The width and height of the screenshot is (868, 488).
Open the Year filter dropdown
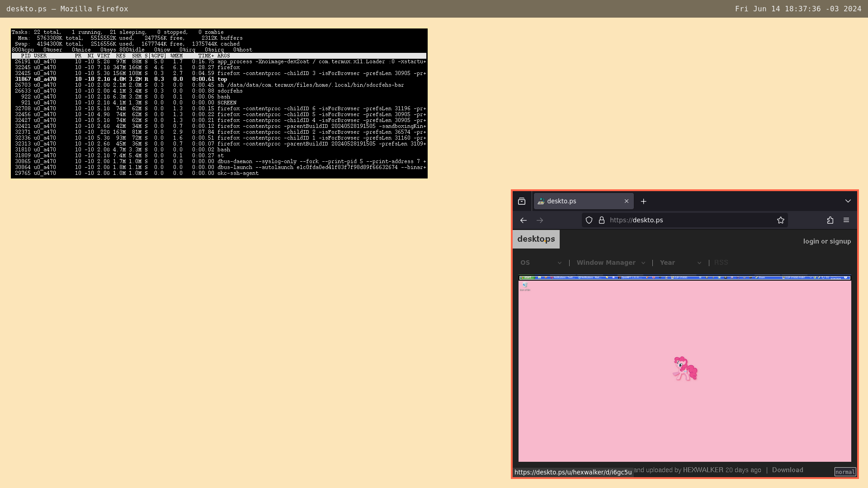[680, 263]
